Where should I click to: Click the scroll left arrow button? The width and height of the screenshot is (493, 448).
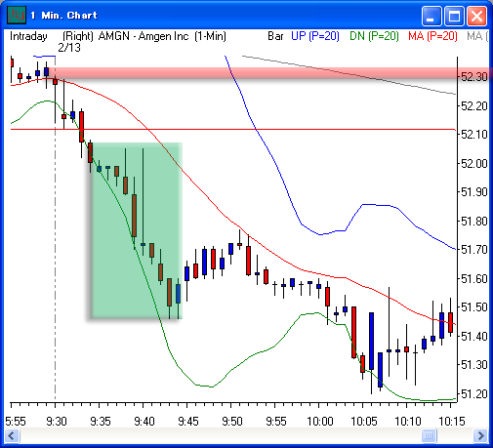pos(12,435)
